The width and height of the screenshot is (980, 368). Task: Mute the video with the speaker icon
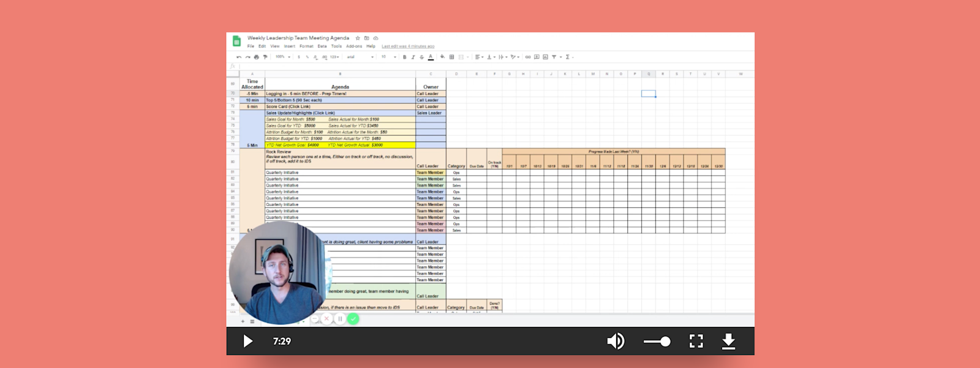pos(616,341)
